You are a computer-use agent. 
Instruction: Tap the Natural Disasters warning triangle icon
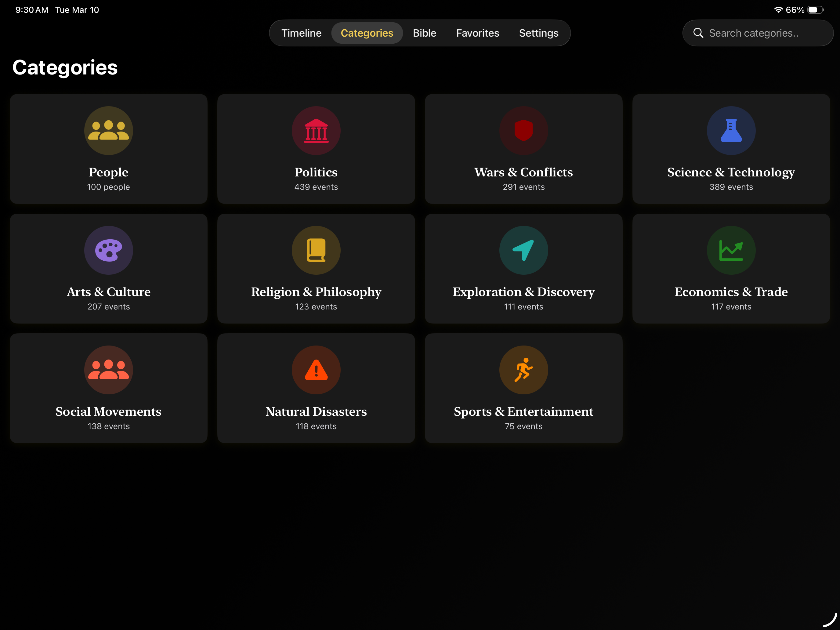316,370
